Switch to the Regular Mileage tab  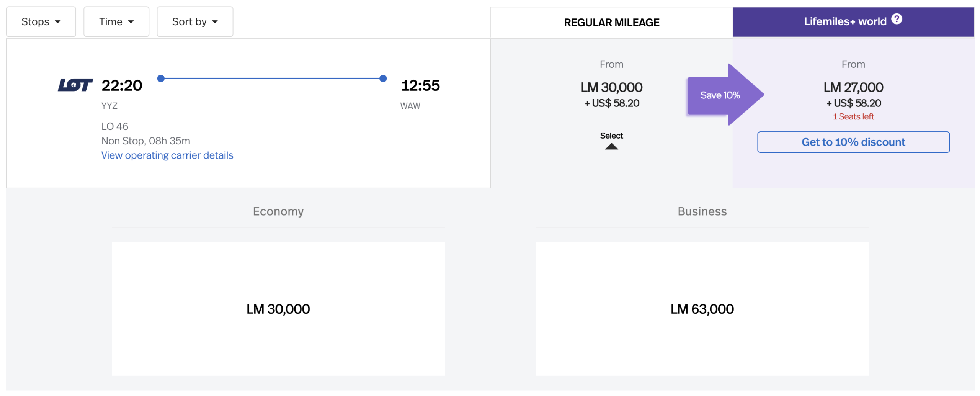pos(611,22)
